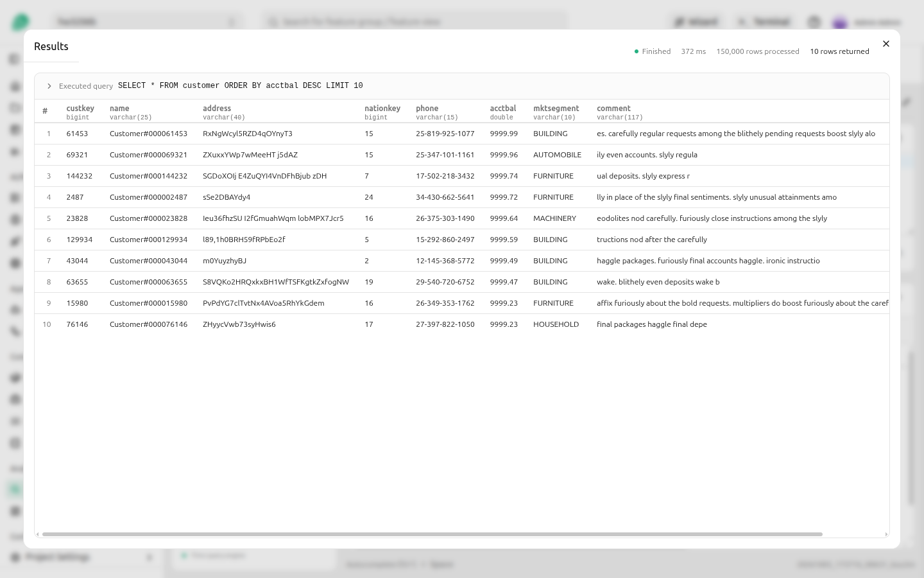Click the horizontal scrollbar of results table
924x578 pixels.
432,534
